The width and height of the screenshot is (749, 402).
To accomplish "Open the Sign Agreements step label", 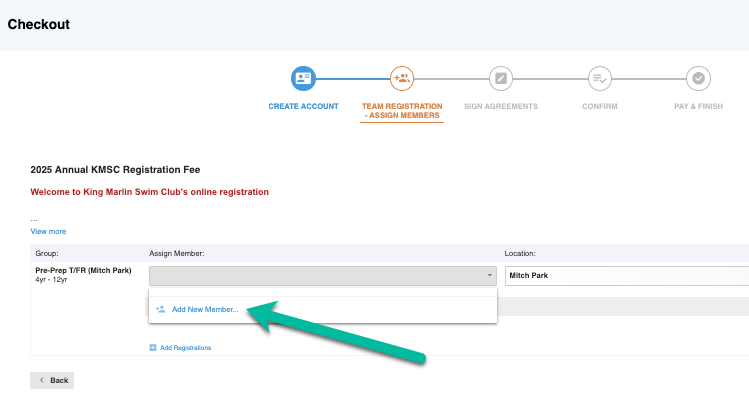I will click(x=500, y=106).
